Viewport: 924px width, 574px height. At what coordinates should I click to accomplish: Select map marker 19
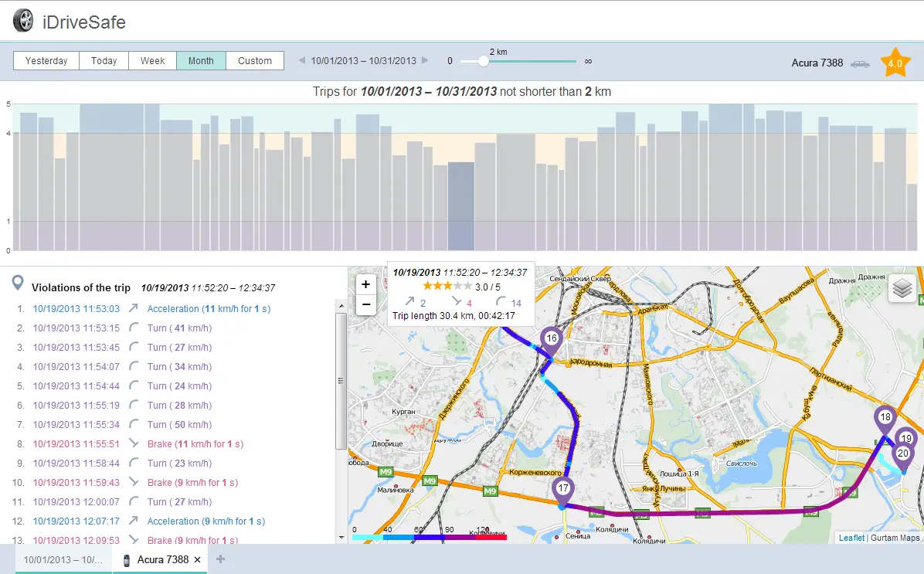point(906,437)
